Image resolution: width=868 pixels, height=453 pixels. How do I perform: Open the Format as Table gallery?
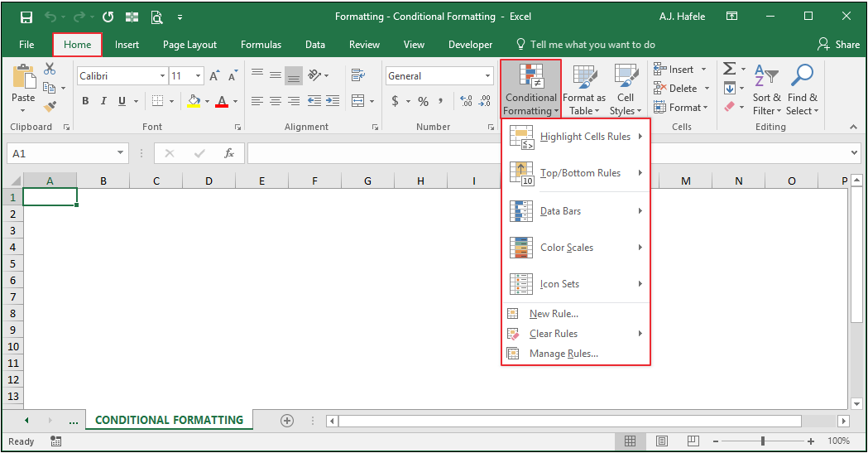(584, 89)
